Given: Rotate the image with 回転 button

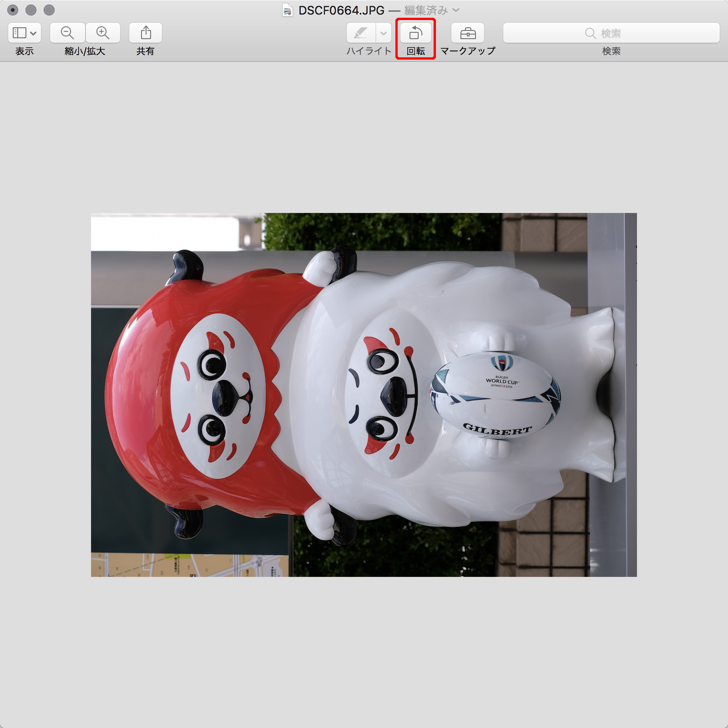Looking at the screenshot, I should coord(416,33).
